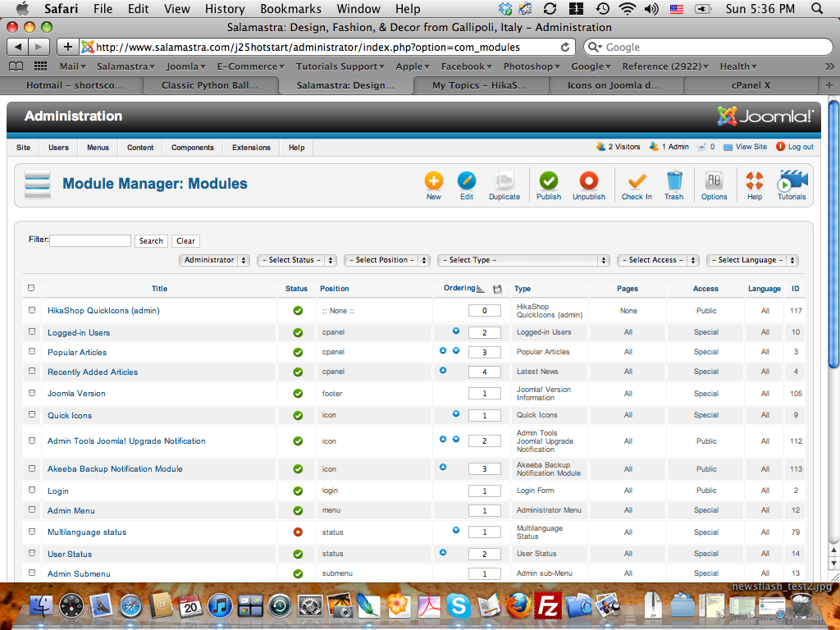Image resolution: width=840 pixels, height=630 pixels.
Task: Open the Administrator client dropdown
Action: (214, 260)
